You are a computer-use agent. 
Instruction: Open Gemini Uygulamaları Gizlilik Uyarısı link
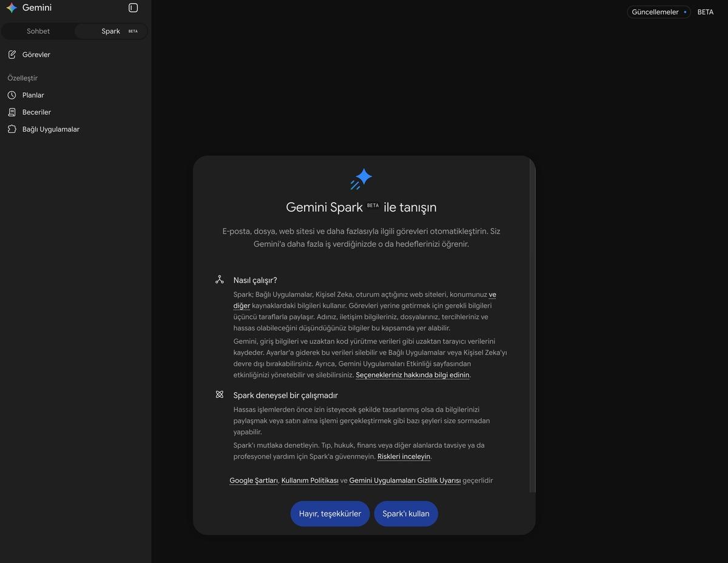coord(405,480)
